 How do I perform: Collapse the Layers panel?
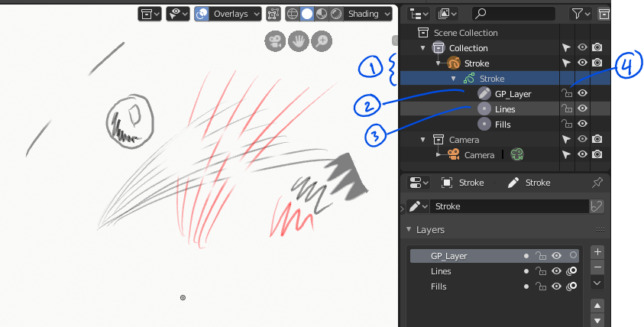click(409, 229)
